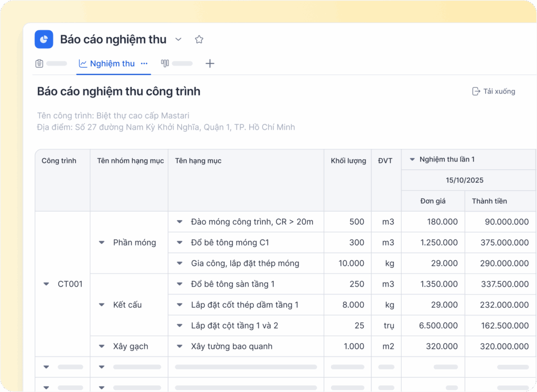Viewport: 537px width, 392px height.
Task: Click the line chart icon in Nghiệm thu tab
Action: (x=83, y=63)
